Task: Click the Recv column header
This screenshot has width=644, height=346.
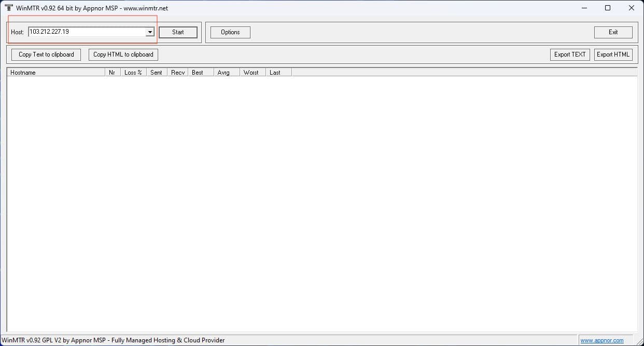Action: pyautogui.click(x=178, y=73)
